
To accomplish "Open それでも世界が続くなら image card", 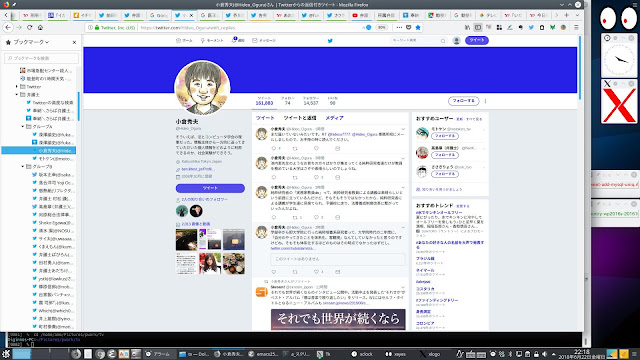I will tap(338, 319).
